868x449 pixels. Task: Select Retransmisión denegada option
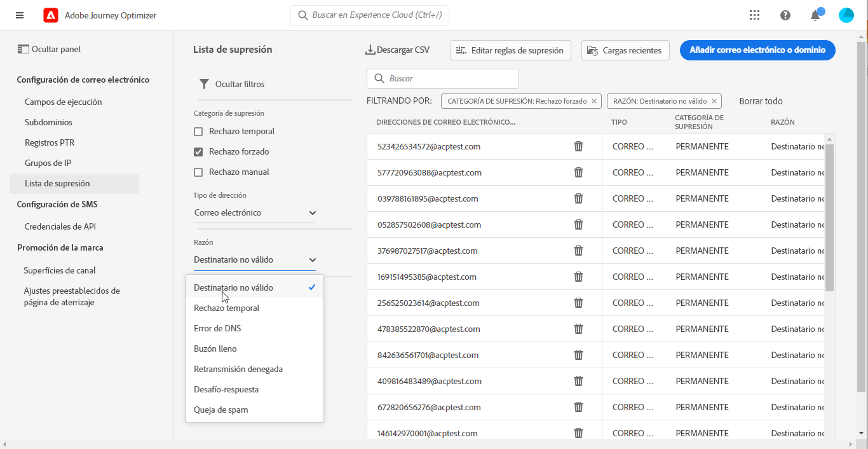255,369
